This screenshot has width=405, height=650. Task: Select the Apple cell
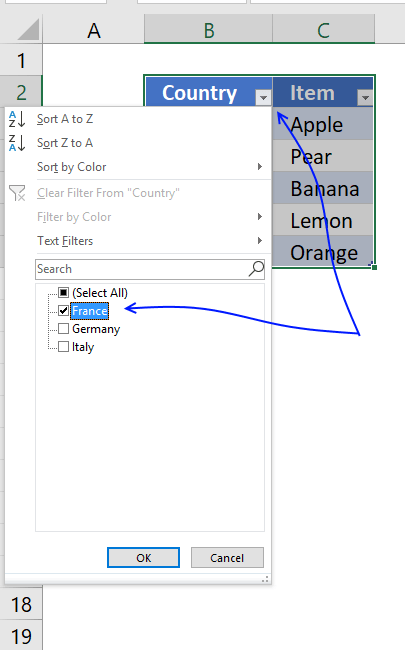(x=323, y=124)
